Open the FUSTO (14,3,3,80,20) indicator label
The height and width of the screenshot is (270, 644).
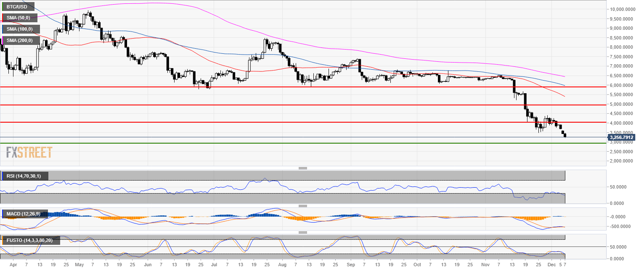31,240
